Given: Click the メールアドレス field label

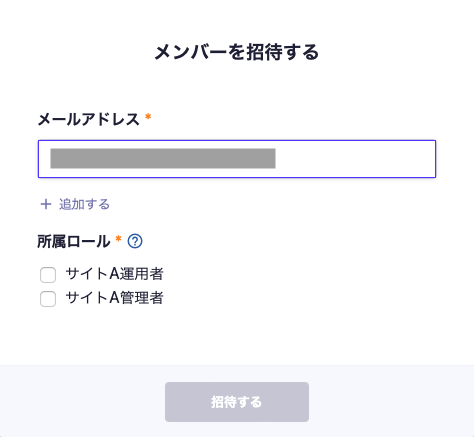Looking at the screenshot, I should point(88,119).
